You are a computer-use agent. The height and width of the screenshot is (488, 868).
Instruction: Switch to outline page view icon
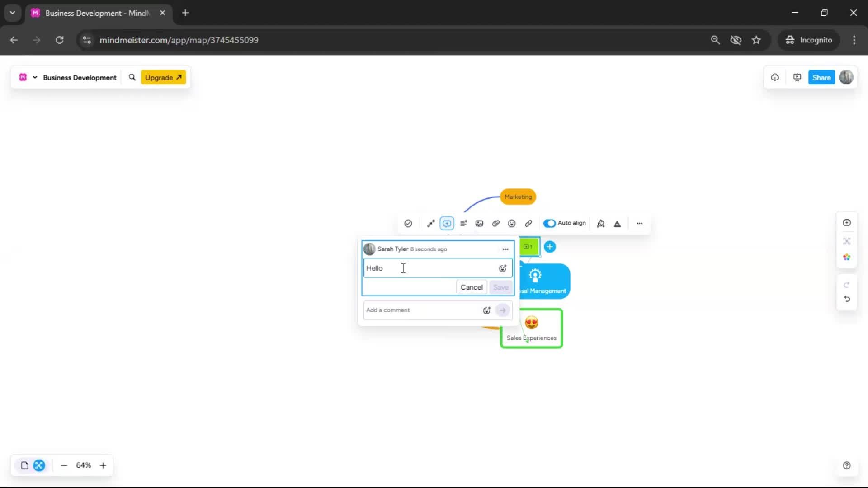(x=25, y=465)
